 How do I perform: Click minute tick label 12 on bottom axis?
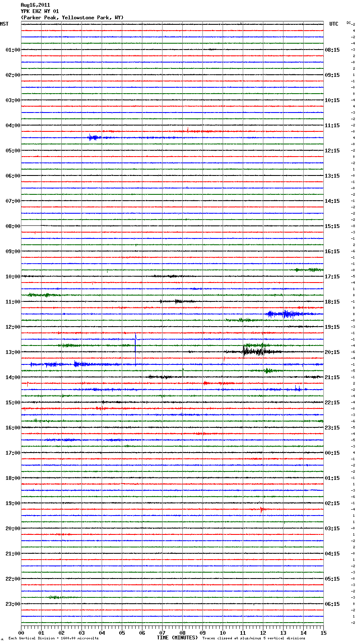(263, 633)
